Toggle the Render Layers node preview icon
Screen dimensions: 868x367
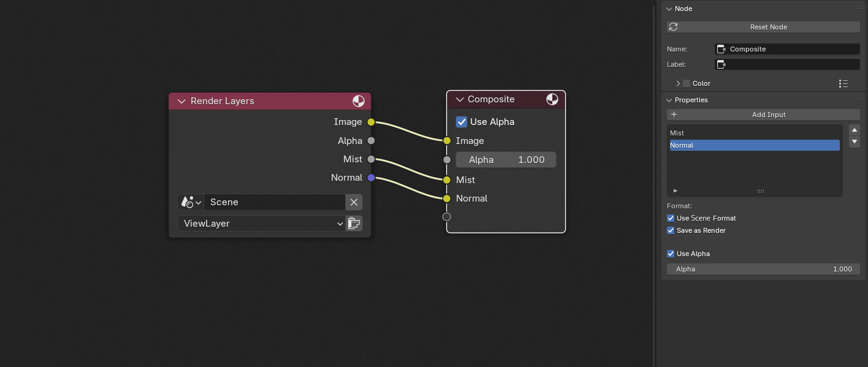359,101
